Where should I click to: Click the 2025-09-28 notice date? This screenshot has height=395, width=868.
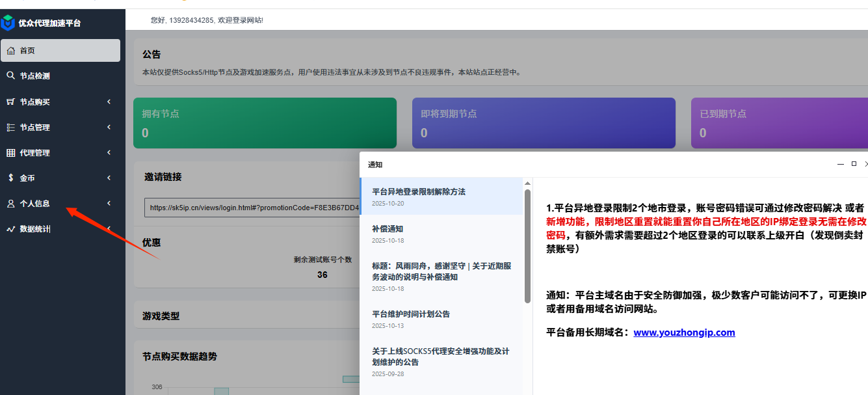click(x=388, y=374)
